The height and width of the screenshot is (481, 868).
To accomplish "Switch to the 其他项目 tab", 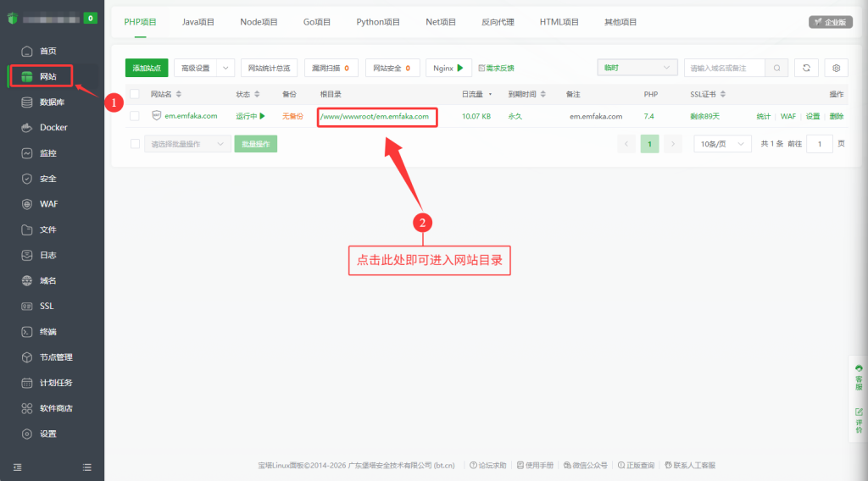I will coord(620,22).
